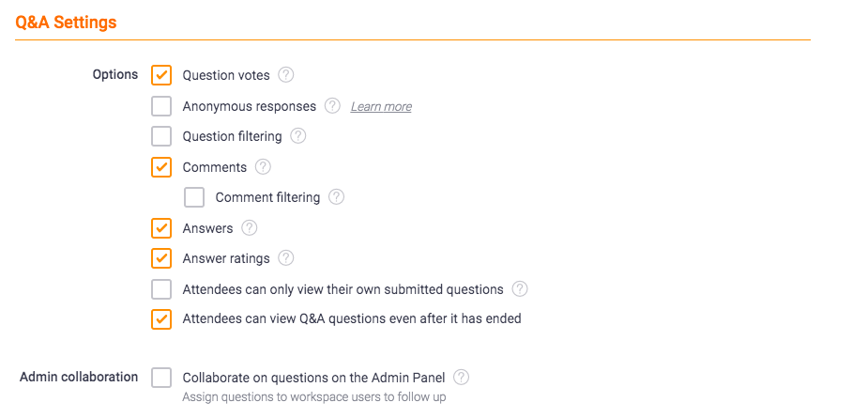868x418 pixels.
Task: Enable the Question filtering checkbox
Action: (161, 136)
